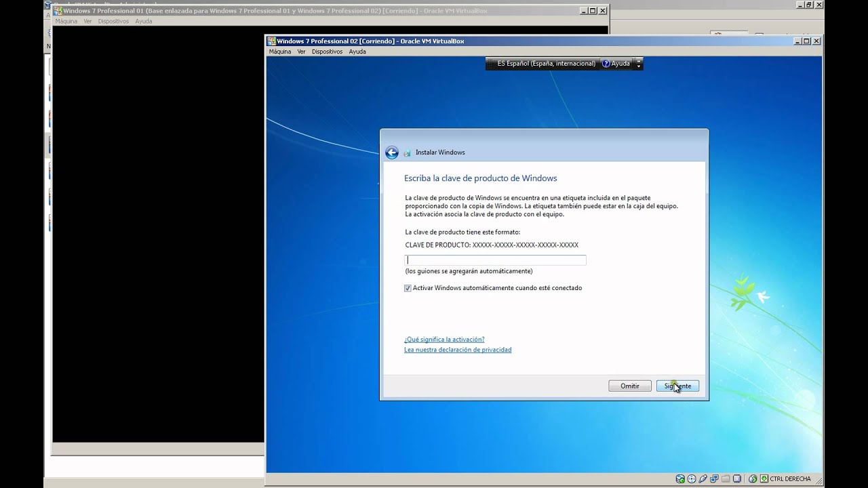This screenshot has width=868, height=488.
Task: Click the mouse integration status icon
Action: pyautogui.click(x=753, y=479)
